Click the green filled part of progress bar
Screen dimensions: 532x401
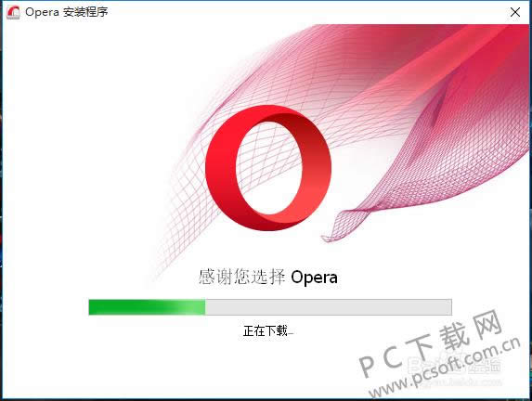point(147,307)
